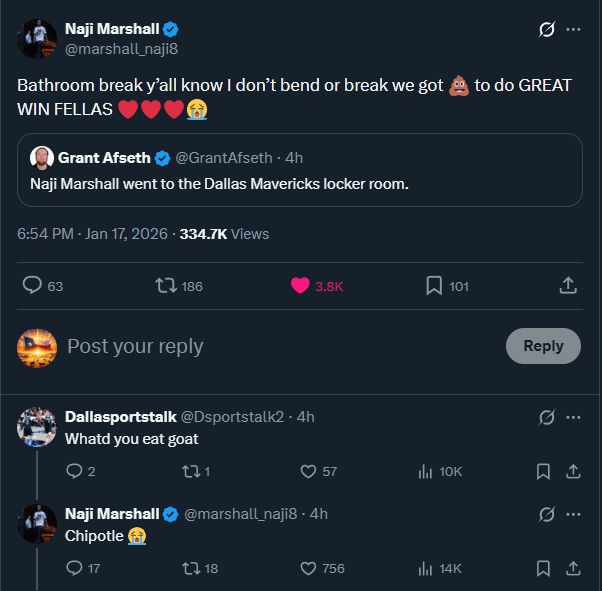Click Grok icon on Dallasportstalk's reply
The image size is (602, 591).
tap(546, 417)
